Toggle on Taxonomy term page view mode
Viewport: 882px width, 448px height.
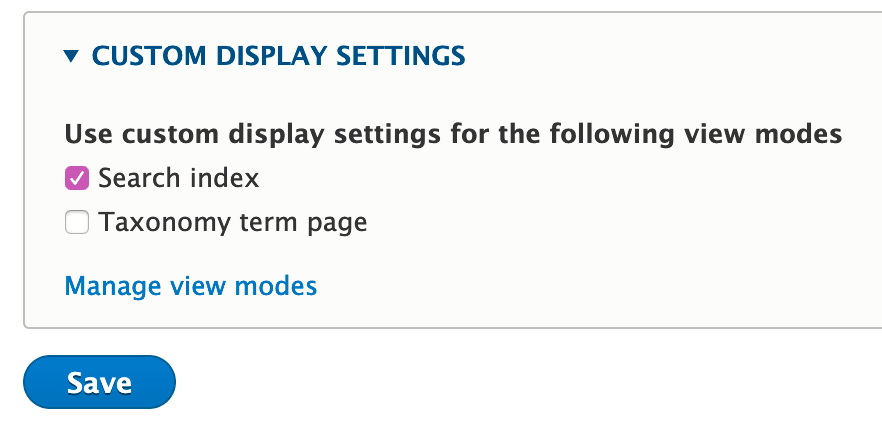(x=77, y=223)
